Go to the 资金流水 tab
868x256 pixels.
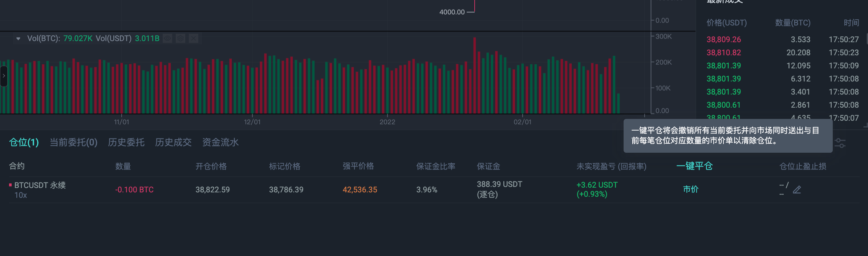[x=220, y=142]
